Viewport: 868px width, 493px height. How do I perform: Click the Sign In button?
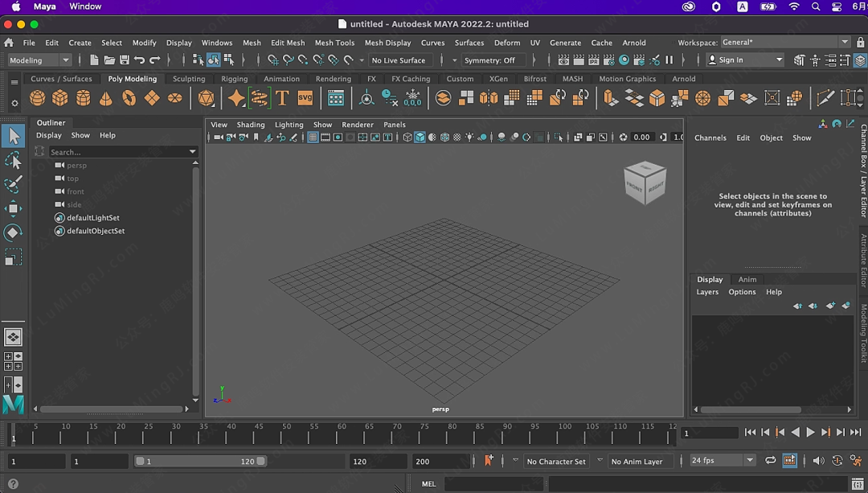pyautogui.click(x=744, y=60)
